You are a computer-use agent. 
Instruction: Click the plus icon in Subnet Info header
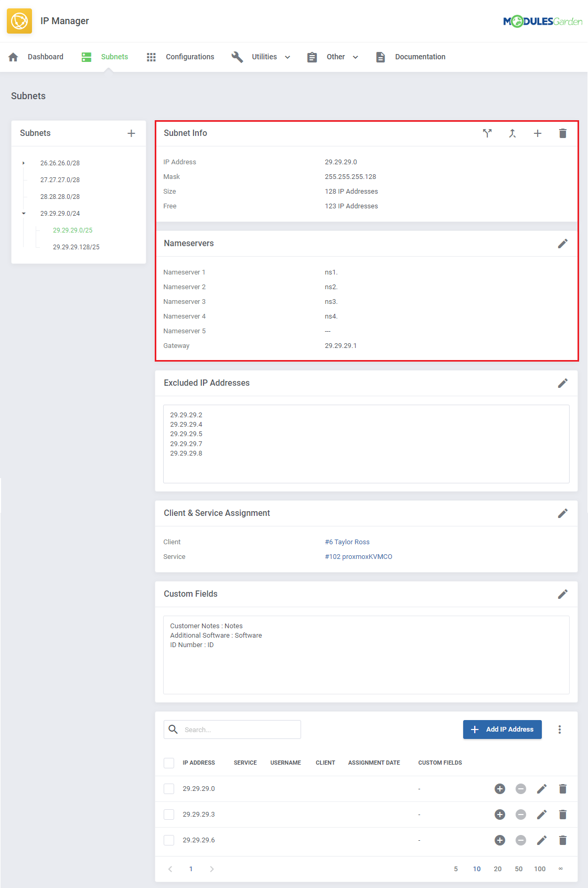click(538, 133)
